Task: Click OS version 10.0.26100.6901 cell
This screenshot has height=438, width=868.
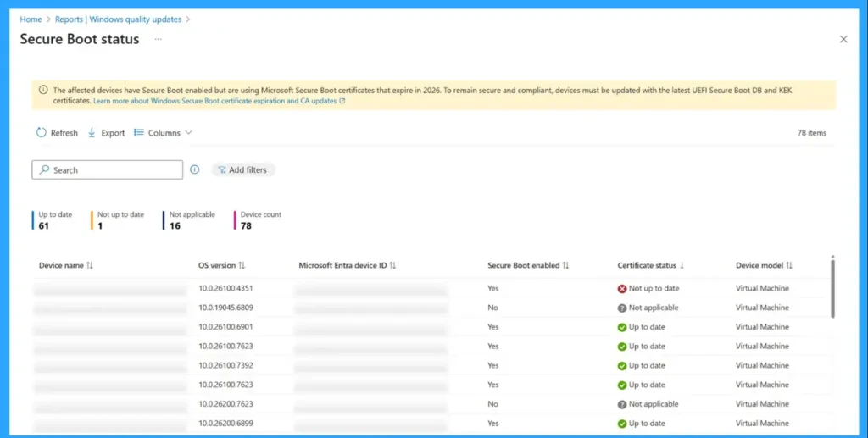Action: pos(225,327)
